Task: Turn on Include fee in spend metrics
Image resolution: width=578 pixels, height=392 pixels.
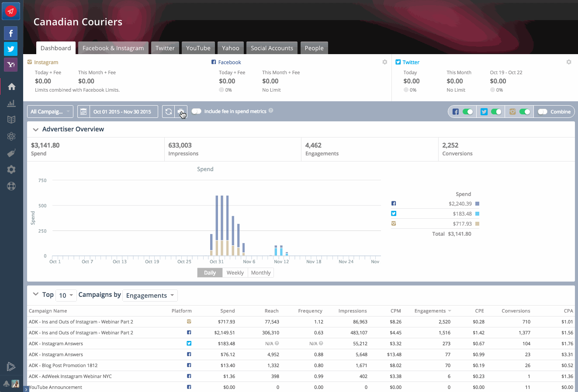Action: click(197, 111)
